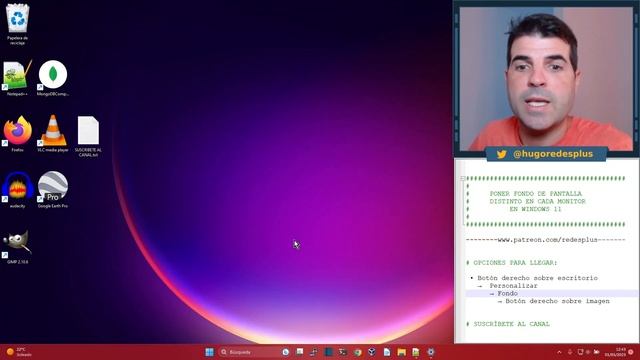Click the taskbar Búsqueda search box
640x360 pixels.
click(x=249, y=352)
